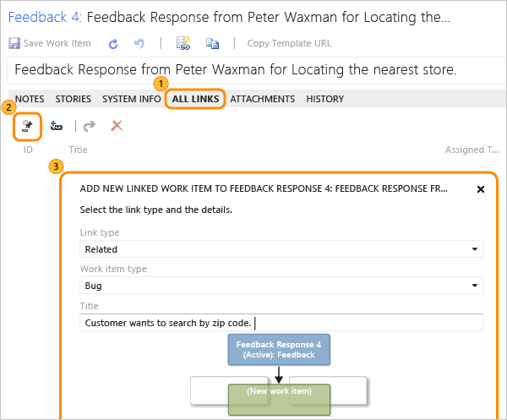Click the dialog's Title text field
The width and height of the screenshot is (507, 420).
click(281, 323)
